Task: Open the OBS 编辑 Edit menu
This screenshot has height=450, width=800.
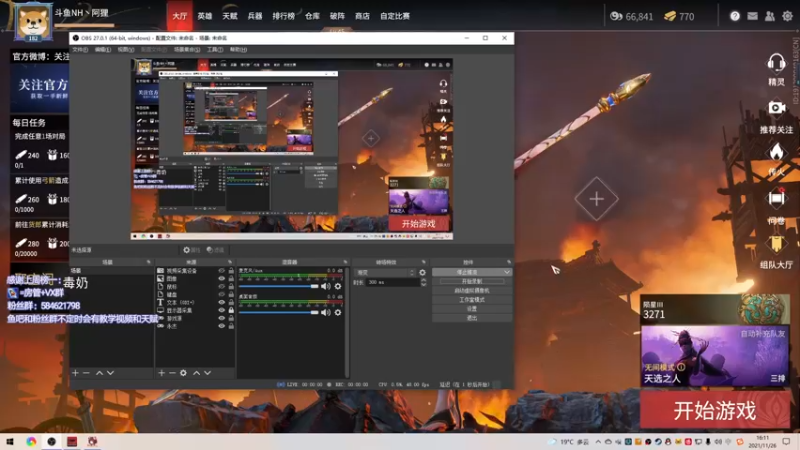Action: point(103,49)
